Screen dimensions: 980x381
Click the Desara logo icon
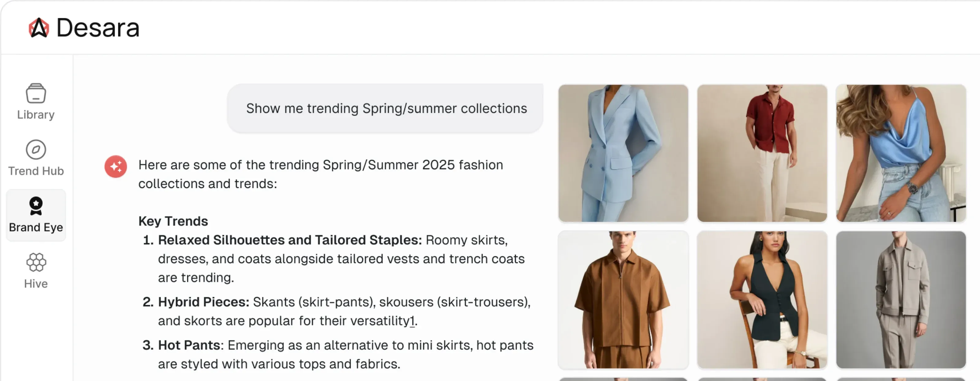tap(39, 28)
